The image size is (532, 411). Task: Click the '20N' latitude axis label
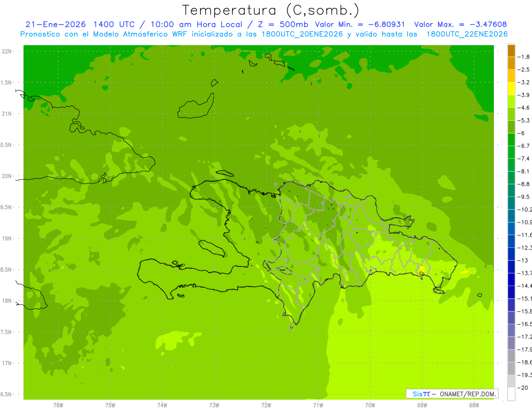coord(7,176)
